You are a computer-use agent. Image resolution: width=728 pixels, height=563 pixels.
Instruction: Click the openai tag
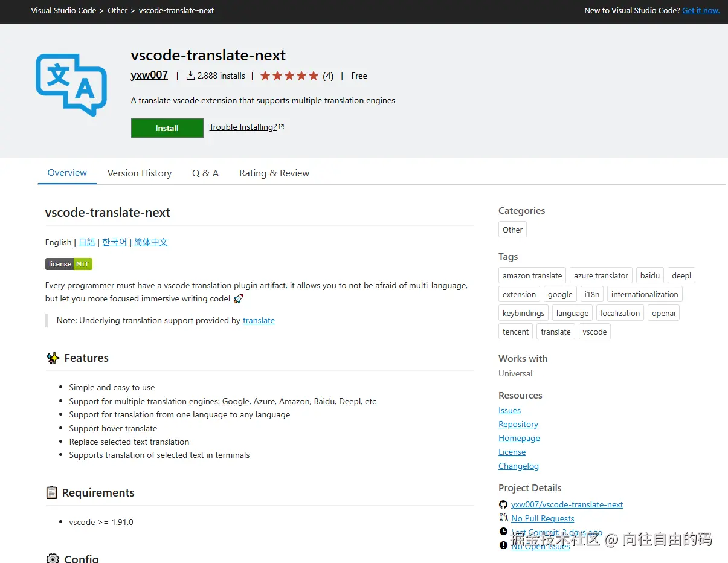coord(663,313)
